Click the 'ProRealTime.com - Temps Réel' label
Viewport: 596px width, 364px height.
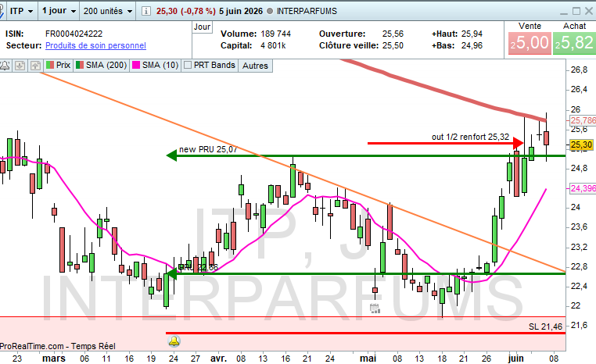57,346
